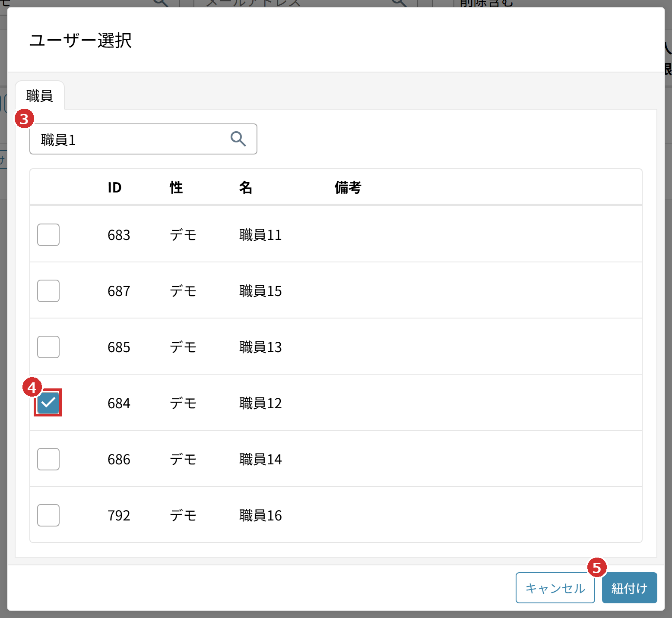Check the box for 職員15

(x=48, y=291)
